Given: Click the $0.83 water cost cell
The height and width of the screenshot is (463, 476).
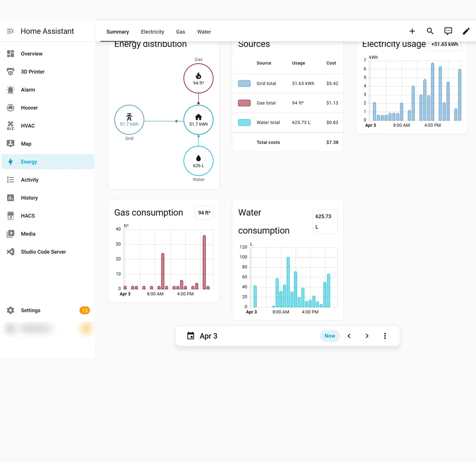Looking at the screenshot, I should (x=332, y=122).
